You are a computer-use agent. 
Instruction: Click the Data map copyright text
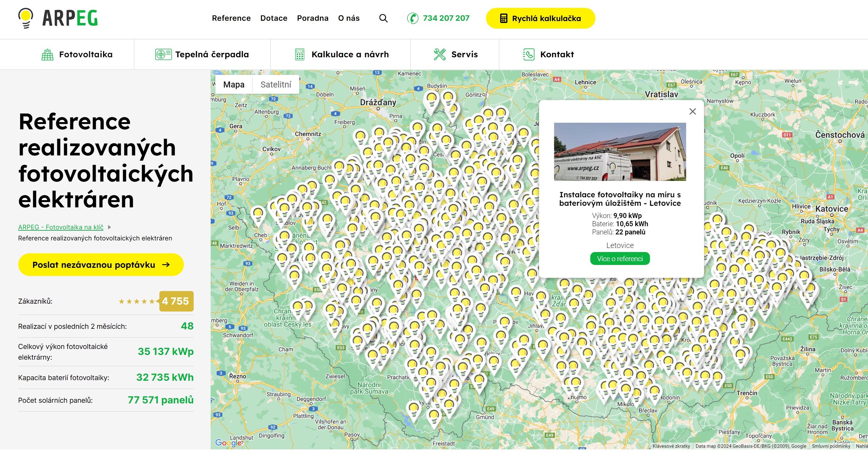(751, 446)
